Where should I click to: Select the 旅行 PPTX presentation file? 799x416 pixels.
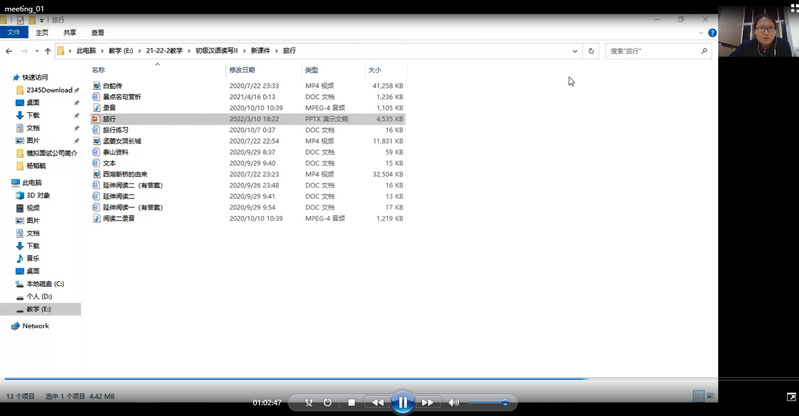pos(109,118)
